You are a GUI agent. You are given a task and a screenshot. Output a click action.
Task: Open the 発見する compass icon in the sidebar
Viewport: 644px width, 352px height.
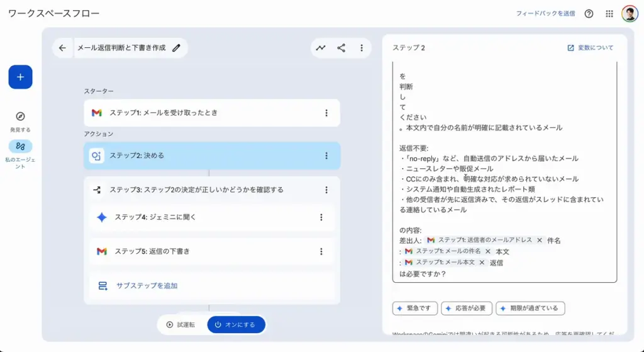coord(20,116)
